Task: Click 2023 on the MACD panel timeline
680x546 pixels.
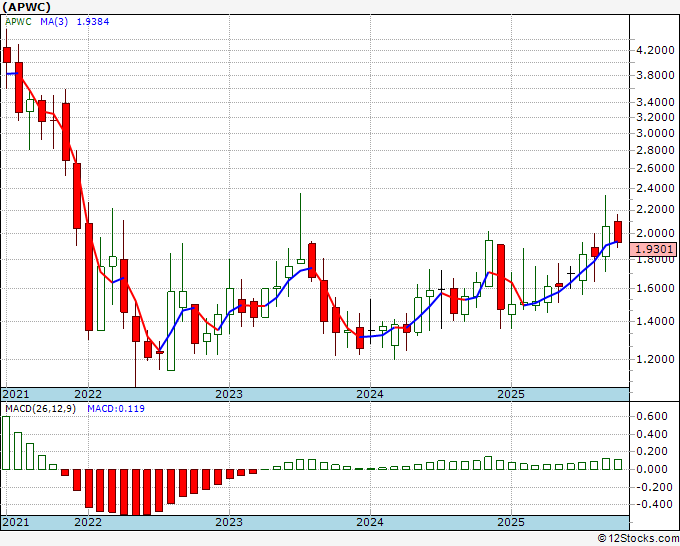Action: coord(229,522)
